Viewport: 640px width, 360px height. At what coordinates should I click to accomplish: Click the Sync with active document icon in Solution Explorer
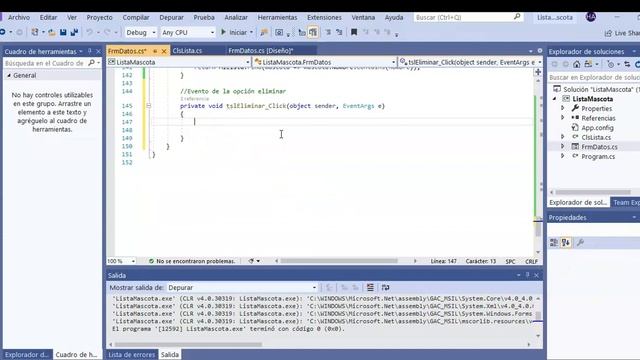click(x=627, y=64)
